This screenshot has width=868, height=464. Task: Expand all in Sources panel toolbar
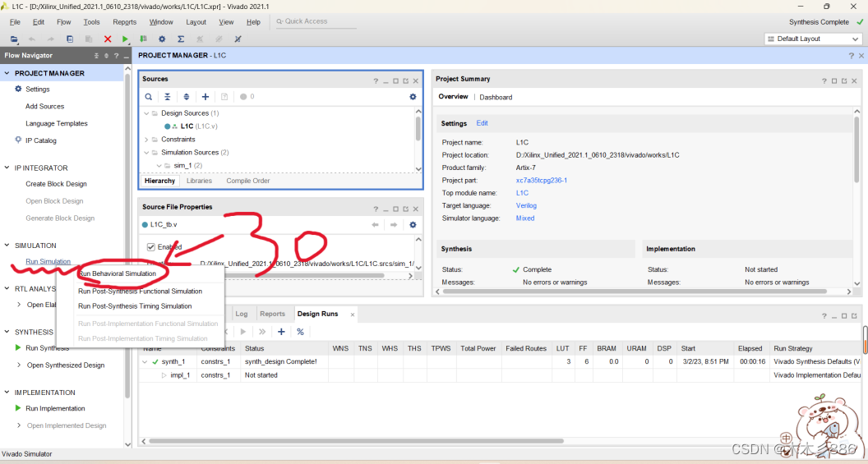tap(186, 97)
